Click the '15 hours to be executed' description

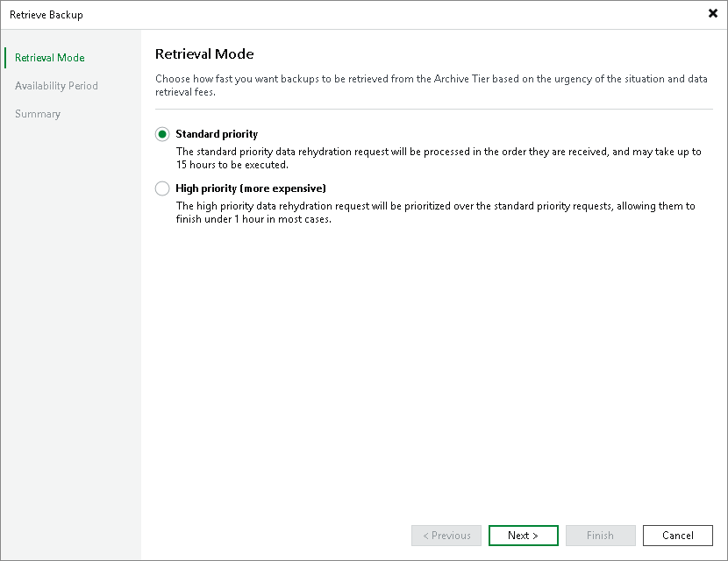[x=439, y=159]
